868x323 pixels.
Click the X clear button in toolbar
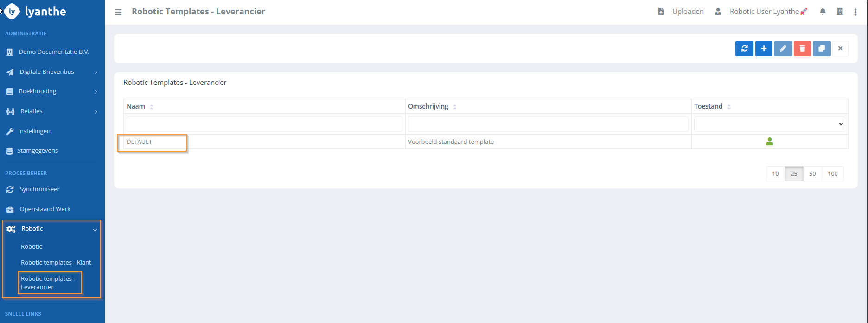click(840, 49)
